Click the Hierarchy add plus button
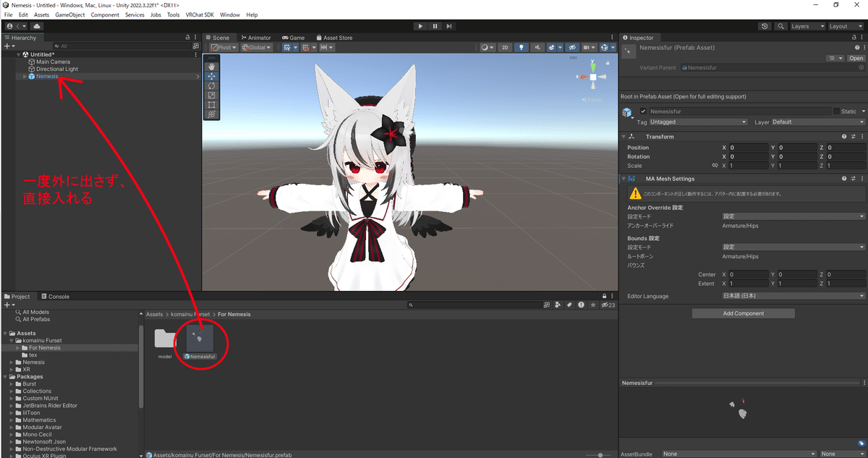 pos(7,46)
